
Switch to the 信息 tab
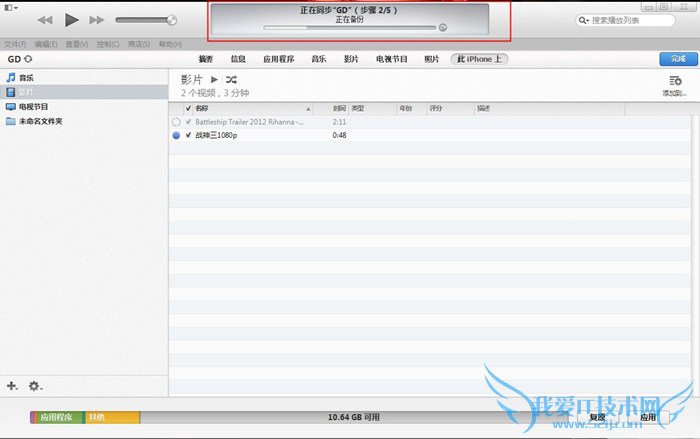238,59
